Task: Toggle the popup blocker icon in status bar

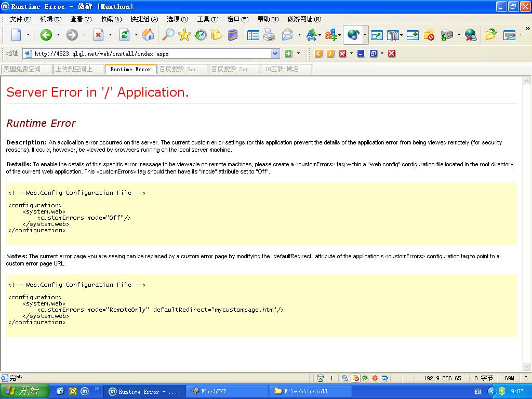Action: click(356, 378)
